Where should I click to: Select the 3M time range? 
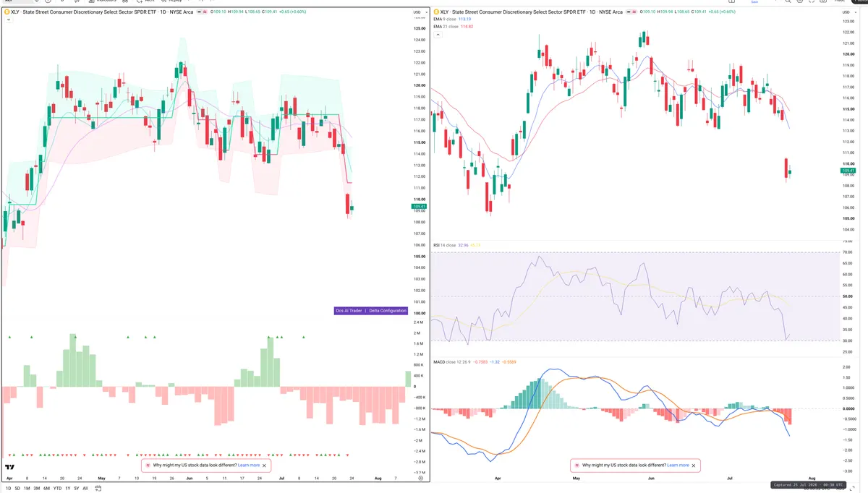[x=36, y=489]
